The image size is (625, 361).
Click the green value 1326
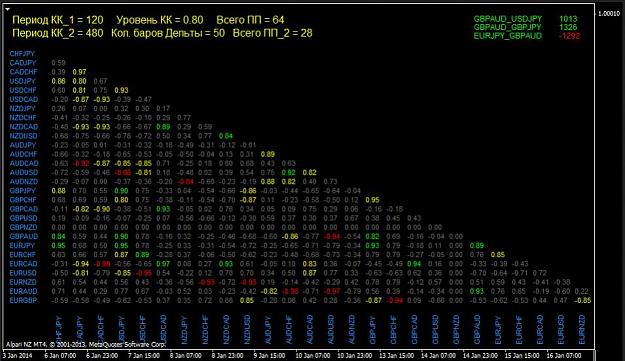pos(568,27)
